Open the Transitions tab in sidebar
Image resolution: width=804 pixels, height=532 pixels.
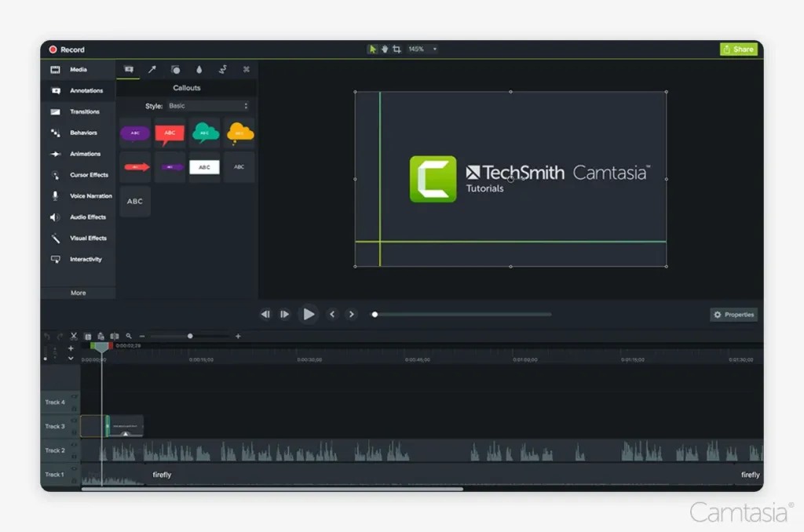79,111
